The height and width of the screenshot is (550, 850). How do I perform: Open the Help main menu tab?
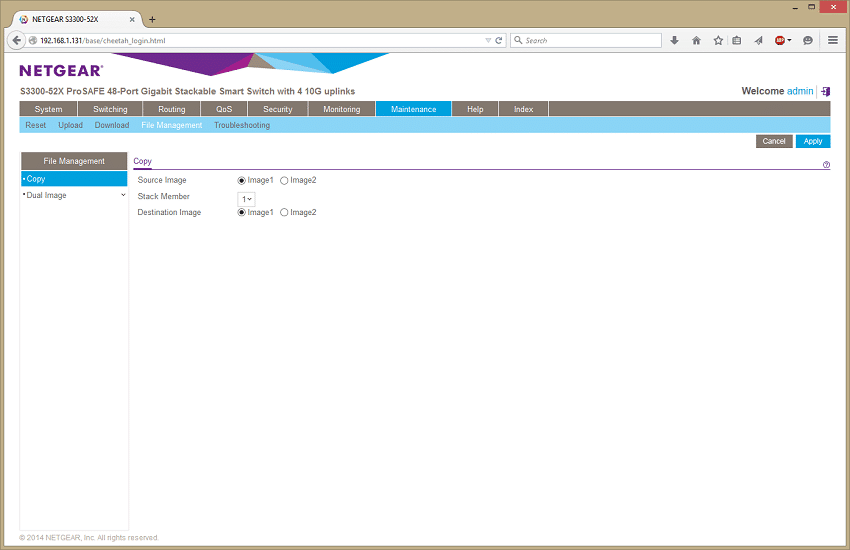[475, 109]
